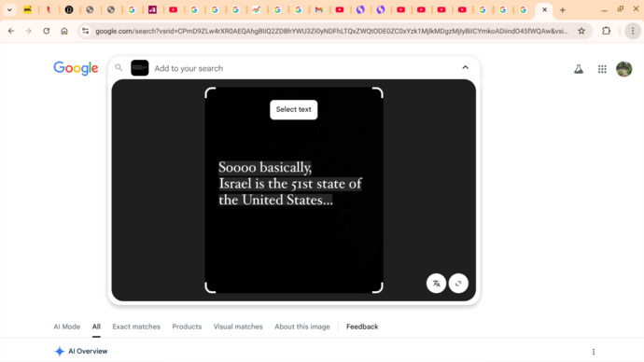
Task: Minimize the Chrome window
Action: point(604,10)
